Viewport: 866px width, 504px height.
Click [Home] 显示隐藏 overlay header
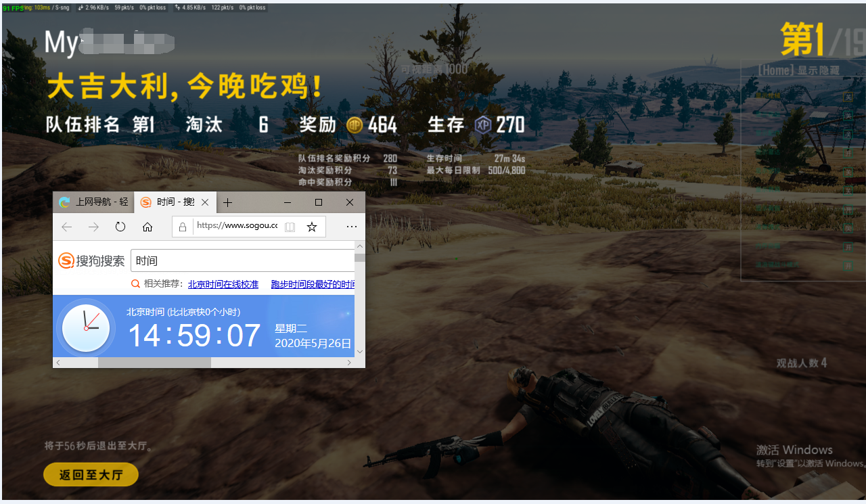click(x=798, y=70)
